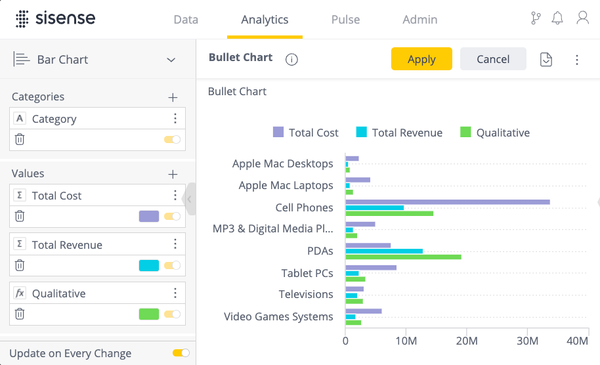
Task: Click the git branch icon in header
Action: coord(536,18)
